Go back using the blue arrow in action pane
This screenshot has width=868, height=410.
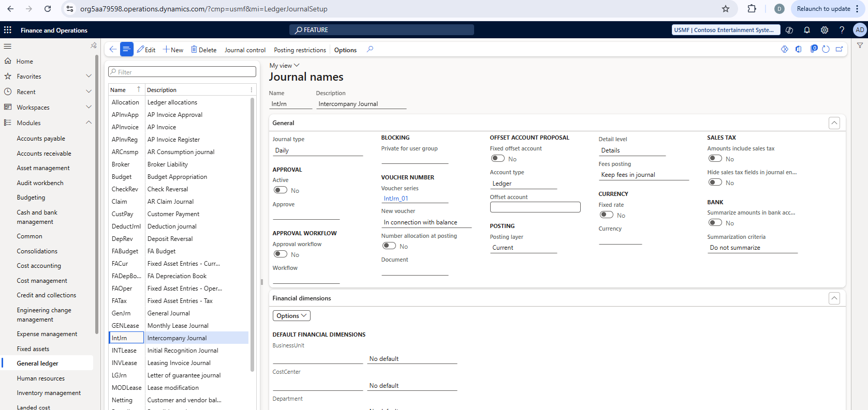click(112, 50)
